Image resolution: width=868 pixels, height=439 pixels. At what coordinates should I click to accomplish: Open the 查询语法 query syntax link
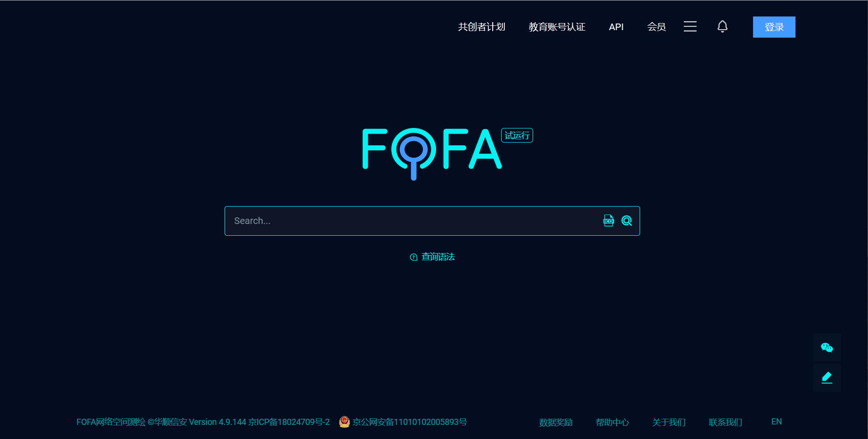(438, 257)
